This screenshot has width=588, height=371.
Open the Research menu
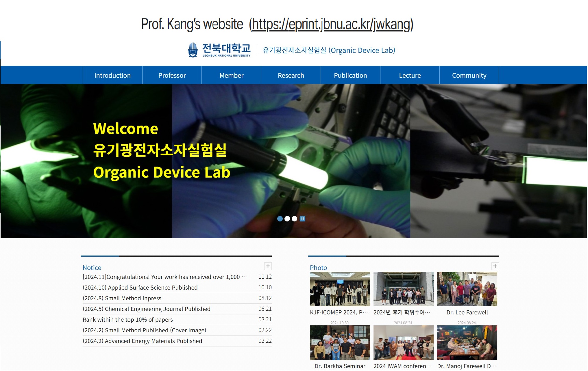[x=291, y=75]
